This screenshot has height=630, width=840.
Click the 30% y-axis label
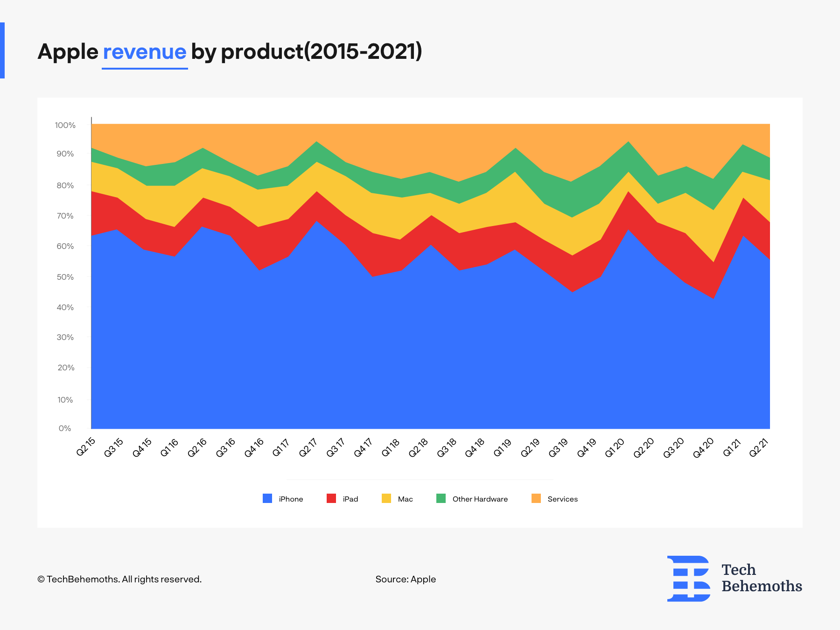pos(65,337)
